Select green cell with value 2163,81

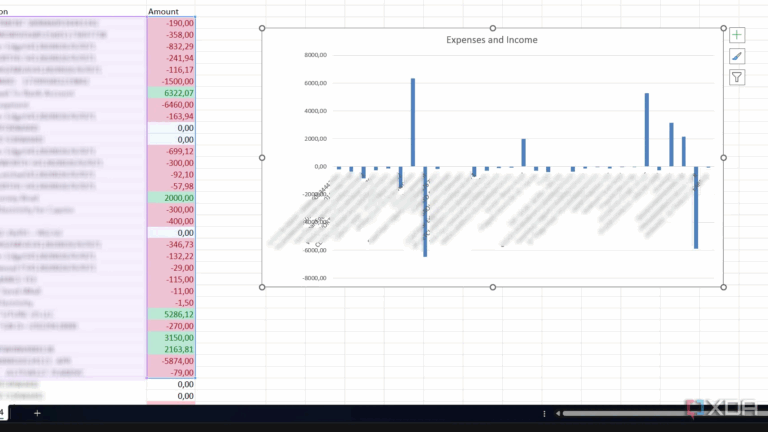pyautogui.click(x=171, y=350)
